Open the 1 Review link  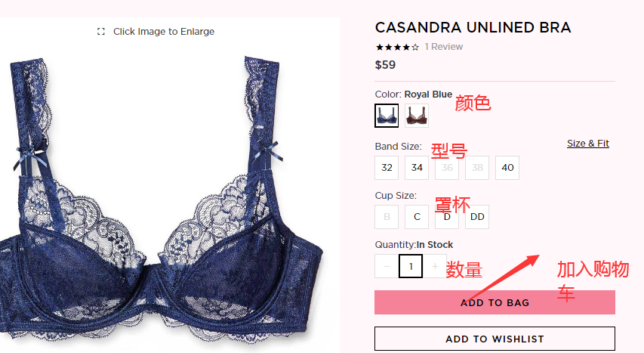[x=444, y=47]
